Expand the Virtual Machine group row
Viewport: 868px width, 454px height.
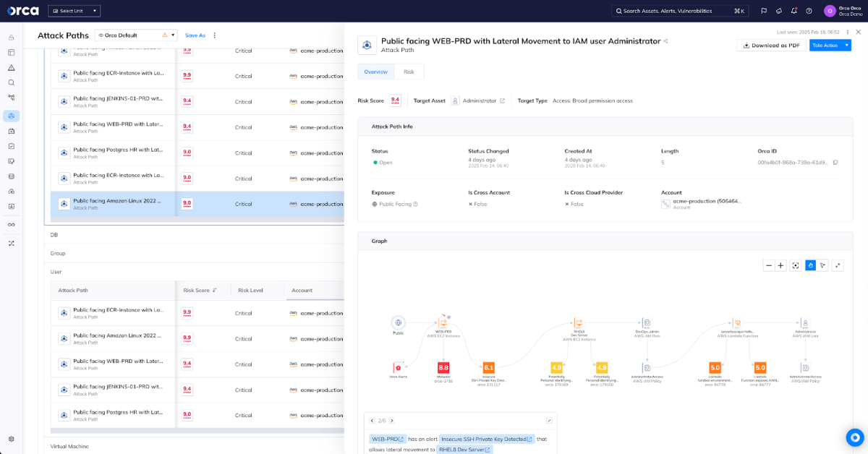click(194, 446)
